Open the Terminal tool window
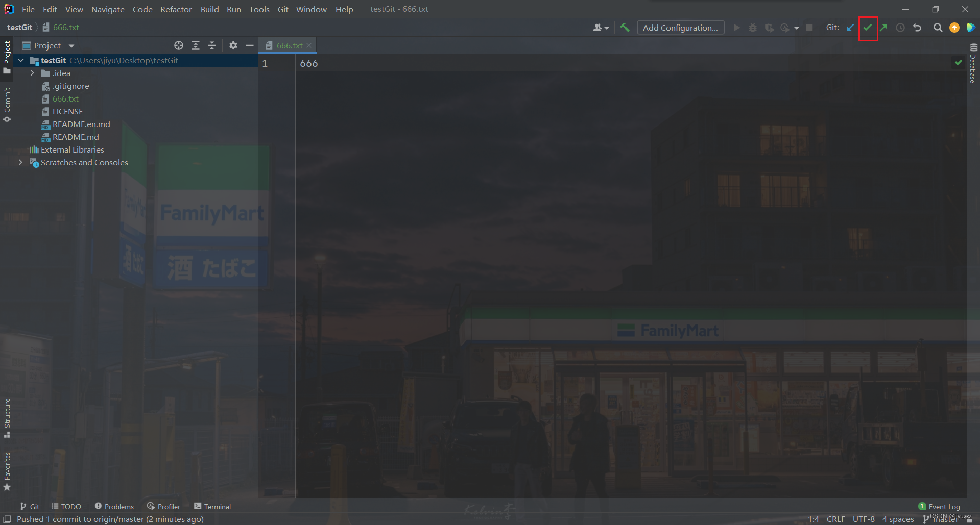980x525 pixels. click(212, 506)
